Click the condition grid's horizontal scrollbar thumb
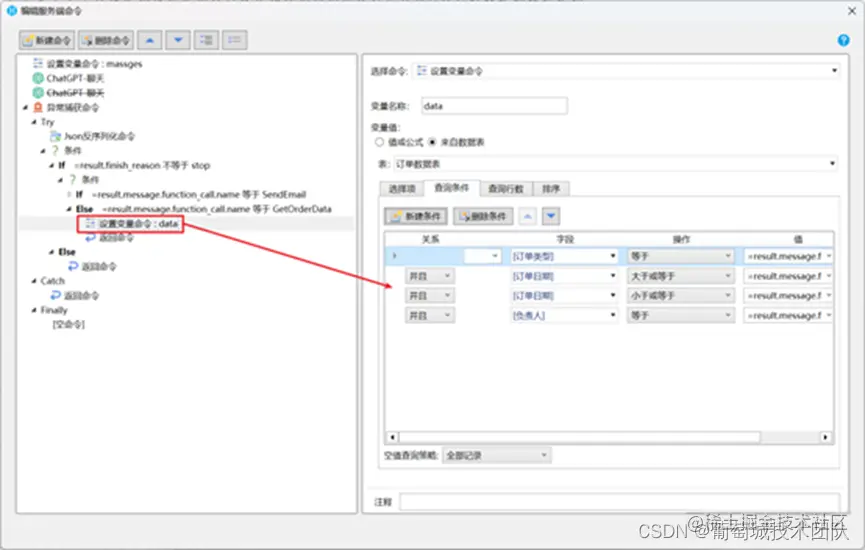The image size is (865, 550). pos(579,437)
